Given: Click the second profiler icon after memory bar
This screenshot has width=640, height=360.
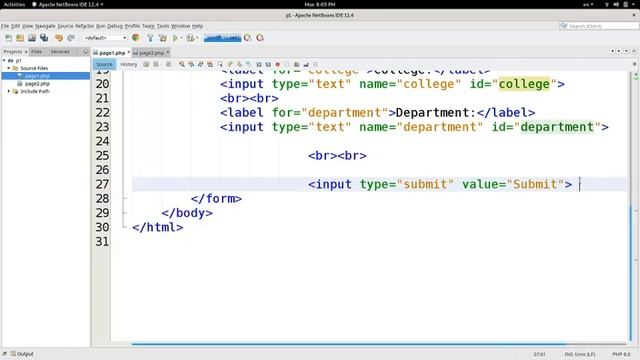Looking at the screenshot, I should click(260, 38).
